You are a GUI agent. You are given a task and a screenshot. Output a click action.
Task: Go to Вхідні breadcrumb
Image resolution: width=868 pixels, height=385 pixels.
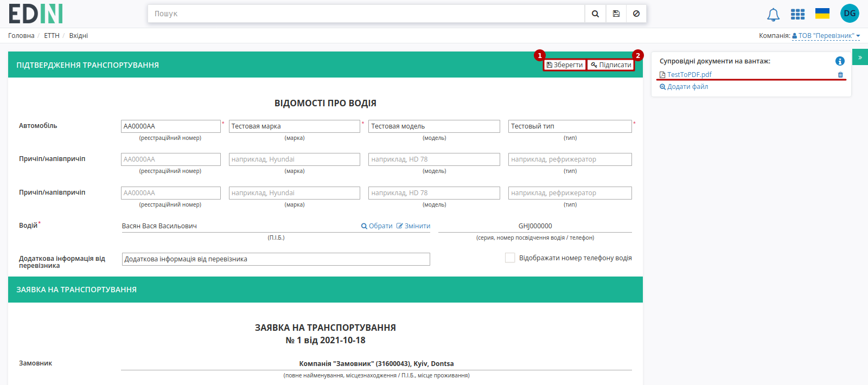(x=78, y=36)
